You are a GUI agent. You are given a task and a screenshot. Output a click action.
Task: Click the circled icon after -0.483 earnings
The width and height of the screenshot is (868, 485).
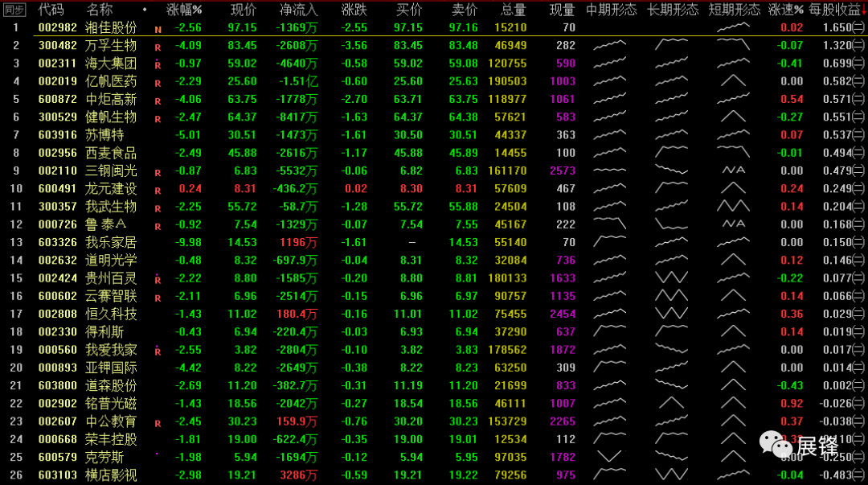(x=858, y=475)
